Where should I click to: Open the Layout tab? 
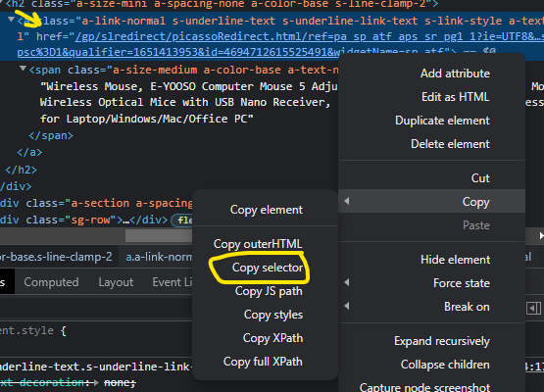tap(116, 282)
